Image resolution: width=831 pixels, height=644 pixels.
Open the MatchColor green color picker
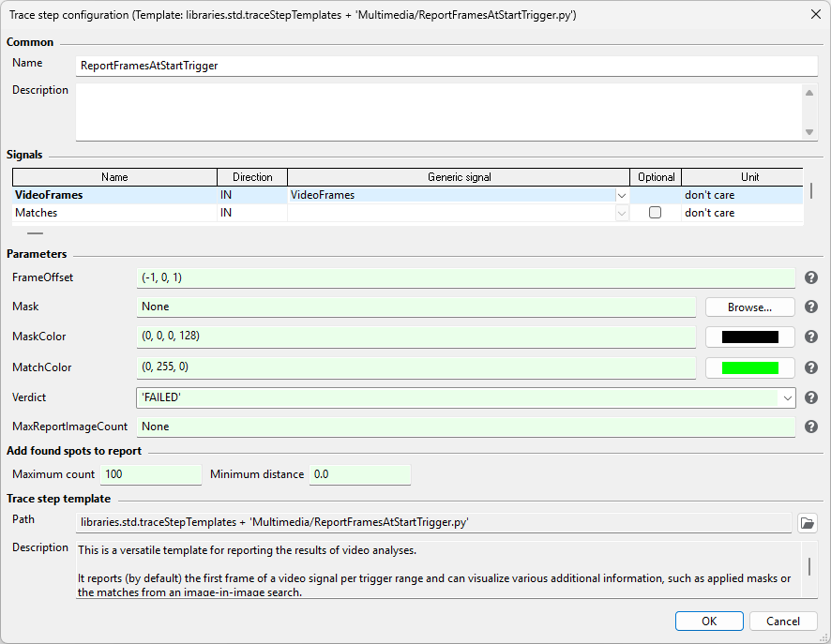pyautogui.click(x=750, y=367)
